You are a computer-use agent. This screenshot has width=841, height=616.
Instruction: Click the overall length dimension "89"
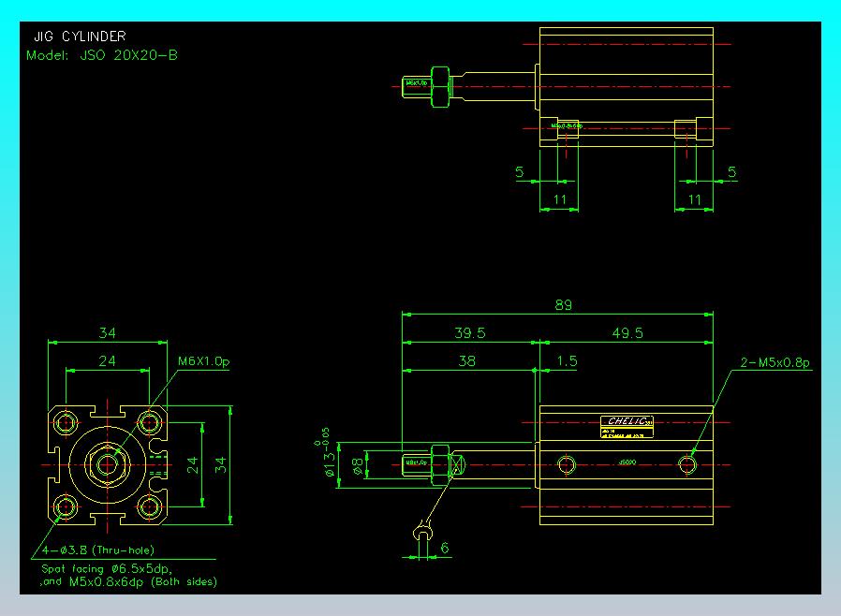click(x=563, y=305)
